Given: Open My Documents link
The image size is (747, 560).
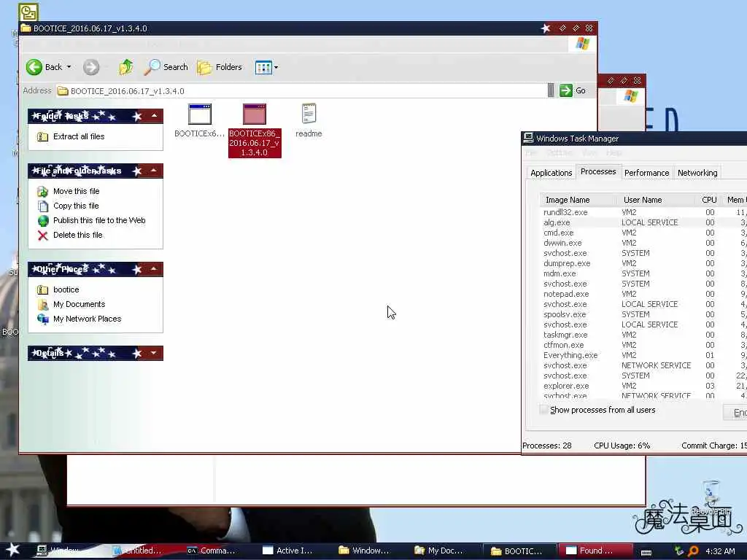Looking at the screenshot, I should (x=79, y=304).
